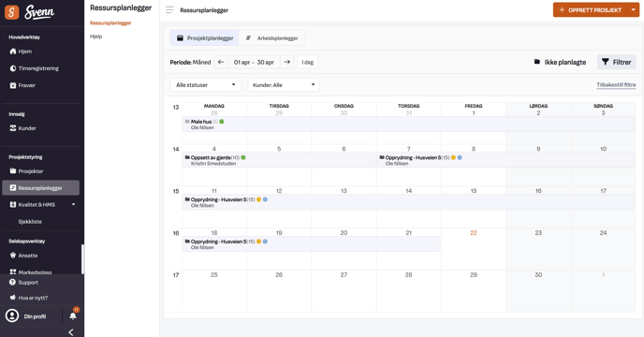This screenshot has height=337, width=644.
Task: Open the Kunder: Alle dropdown
Action: coord(284,84)
